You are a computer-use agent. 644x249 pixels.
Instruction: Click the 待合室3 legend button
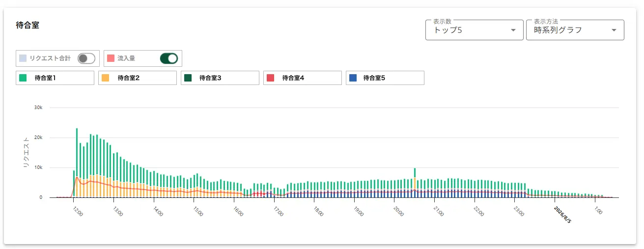tap(220, 78)
